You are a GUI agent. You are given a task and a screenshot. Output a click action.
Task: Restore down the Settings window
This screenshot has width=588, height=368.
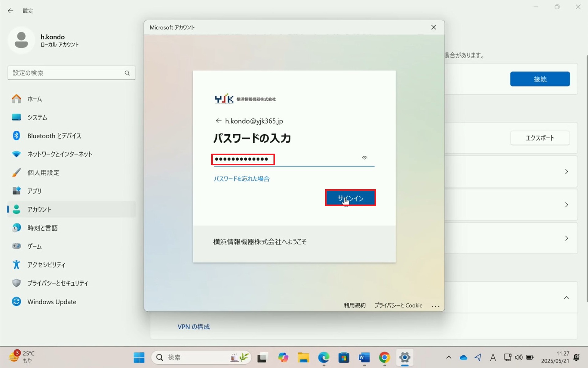pos(557,7)
